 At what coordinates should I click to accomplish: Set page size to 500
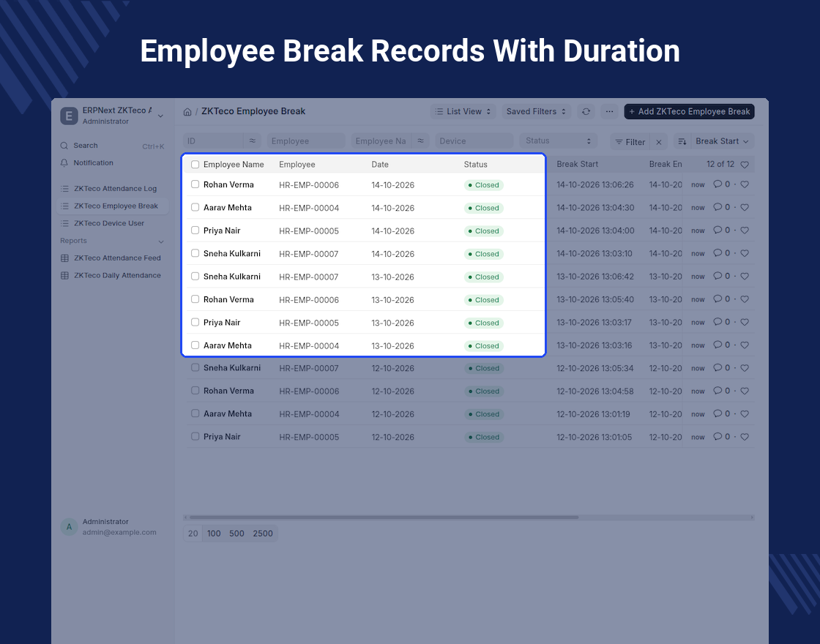(237, 533)
